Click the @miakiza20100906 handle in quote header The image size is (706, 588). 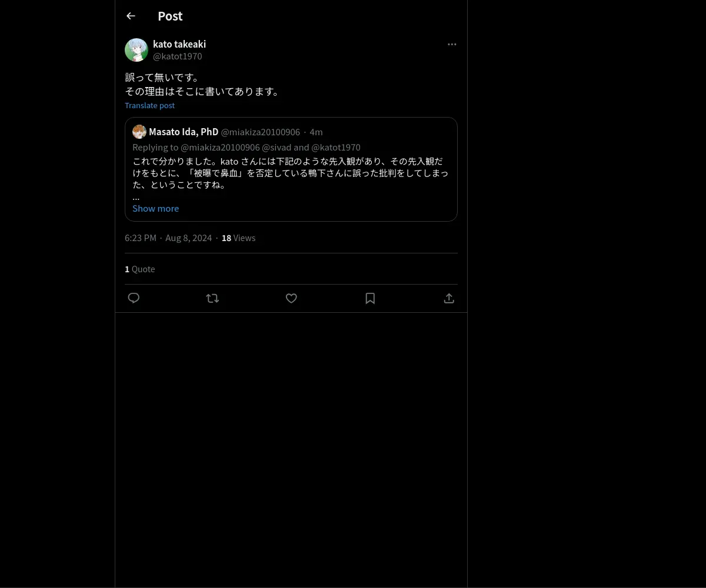point(260,132)
